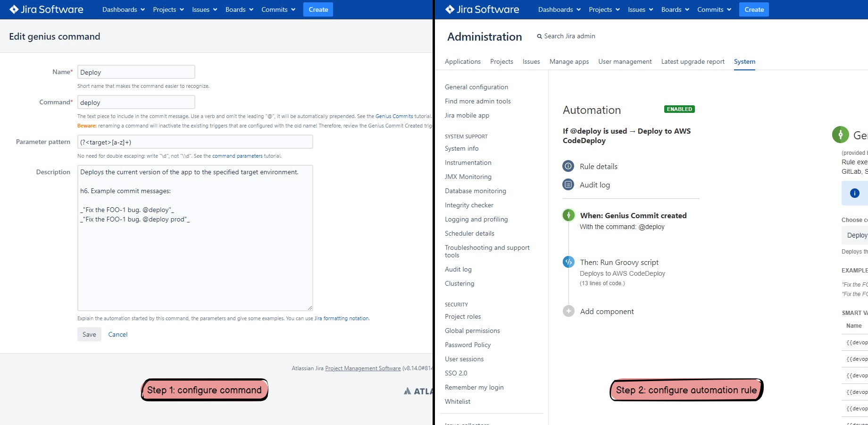The height and width of the screenshot is (425, 868).
Task: Click Add component label in the rule
Action: tap(607, 311)
